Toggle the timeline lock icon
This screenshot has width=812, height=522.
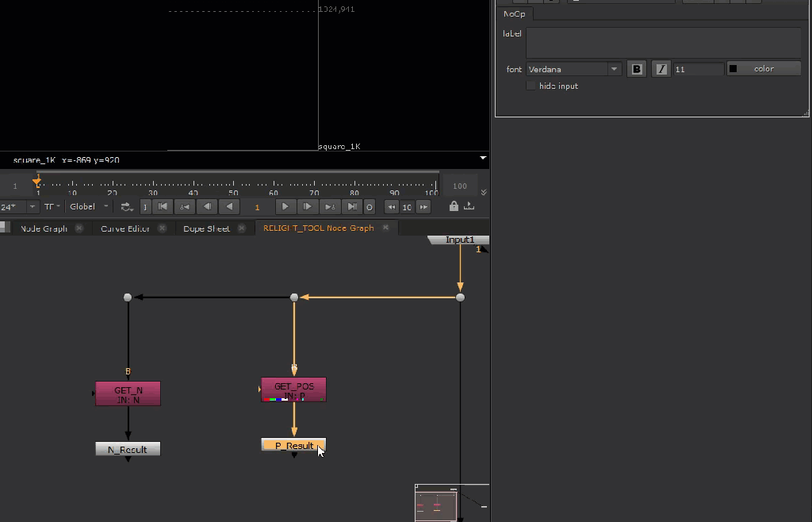coord(454,206)
